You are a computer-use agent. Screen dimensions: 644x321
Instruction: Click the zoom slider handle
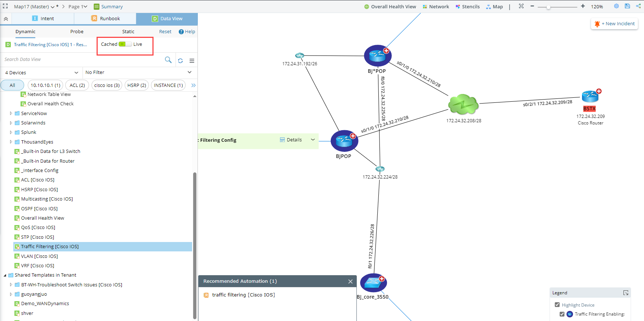pos(548,7)
